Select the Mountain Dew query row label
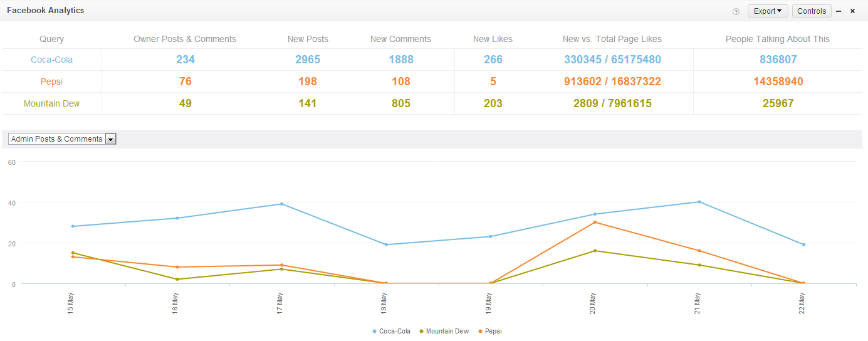 coord(51,103)
